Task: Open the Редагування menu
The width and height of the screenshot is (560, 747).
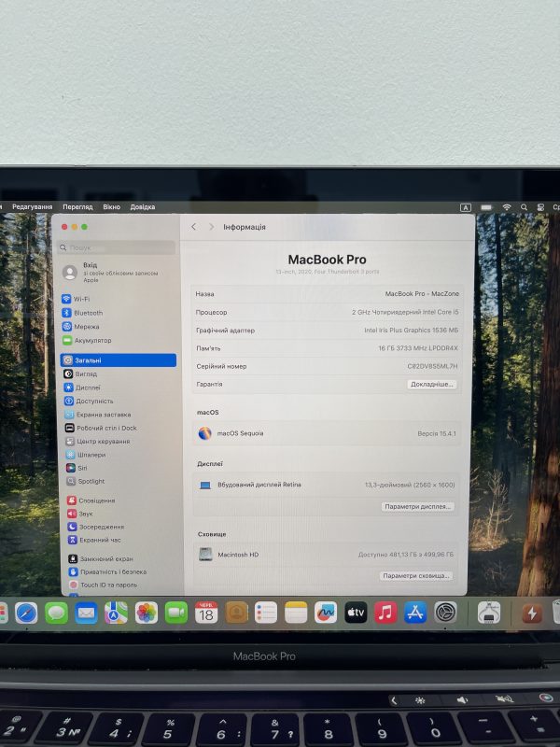Action: (x=33, y=206)
